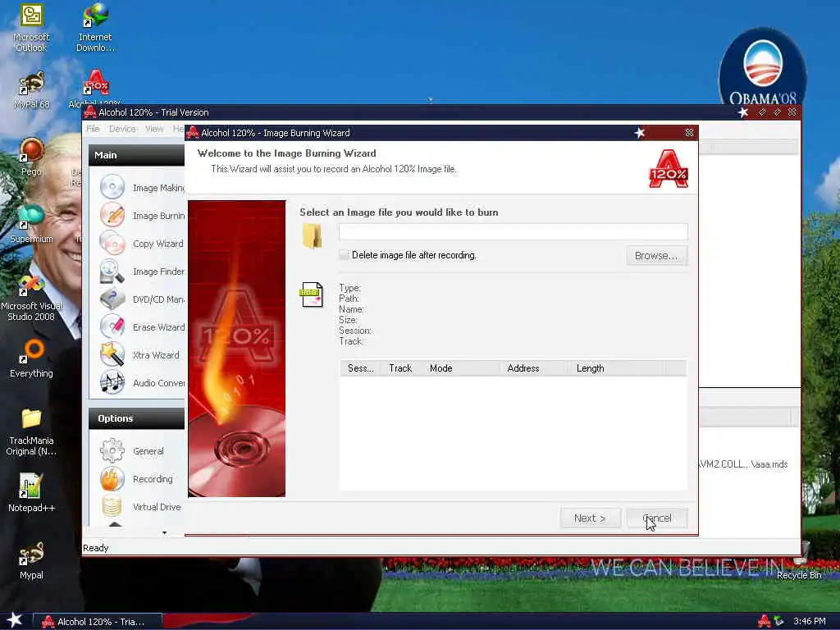This screenshot has width=840, height=630.
Task: Sort by Length column header
Action: tap(616, 368)
